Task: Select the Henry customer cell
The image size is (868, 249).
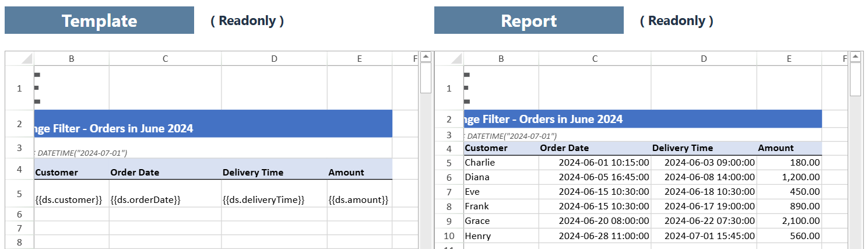Action: tap(501, 236)
